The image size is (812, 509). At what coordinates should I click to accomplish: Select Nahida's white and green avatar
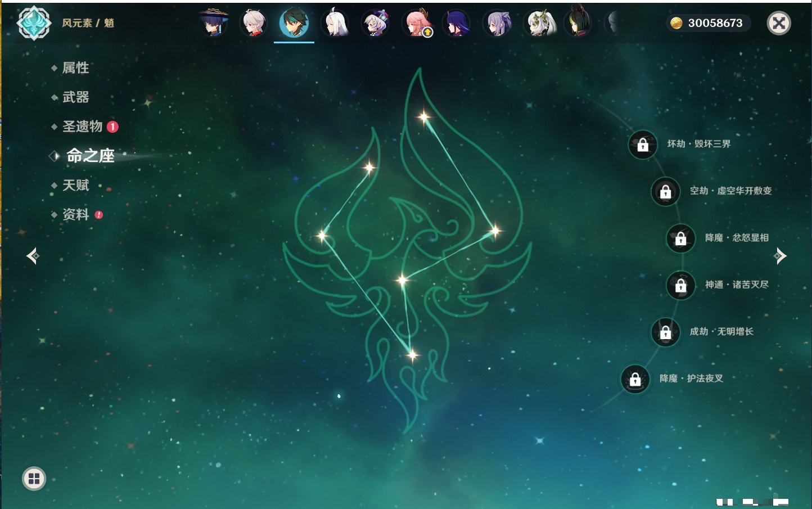[539, 23]
